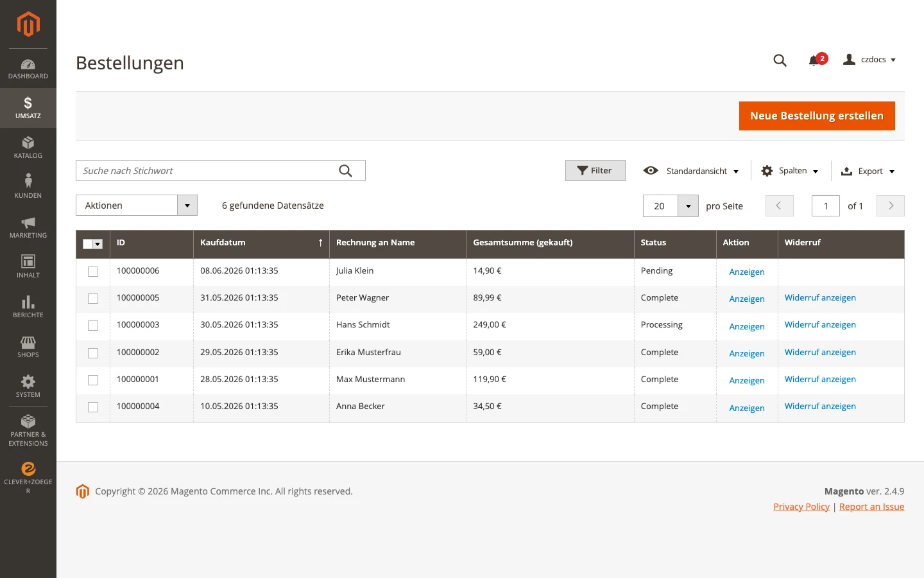924x578 pixels.
Task: Tick the checkbox for Hans Schmidt order
Action: click(93, 326)
